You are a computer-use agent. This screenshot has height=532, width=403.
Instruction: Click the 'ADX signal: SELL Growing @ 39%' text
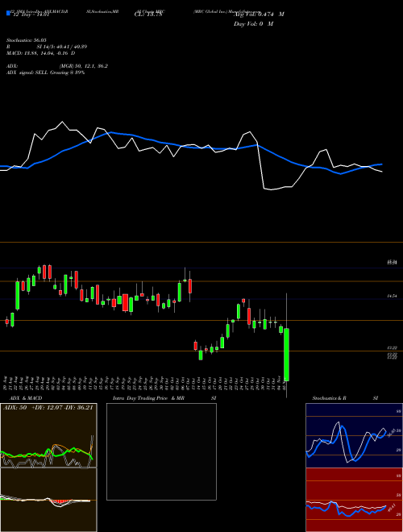point(45,73)
